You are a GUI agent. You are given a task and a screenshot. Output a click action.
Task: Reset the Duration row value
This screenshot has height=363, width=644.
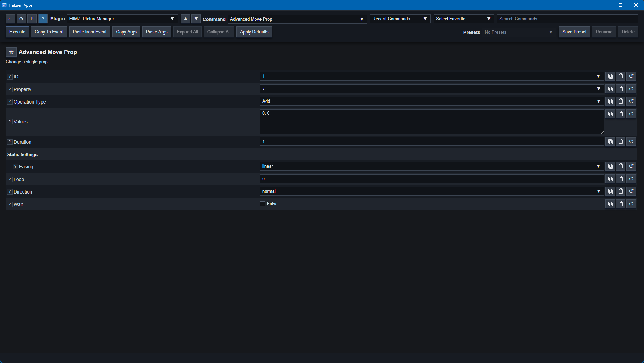[x=631, y=142]
